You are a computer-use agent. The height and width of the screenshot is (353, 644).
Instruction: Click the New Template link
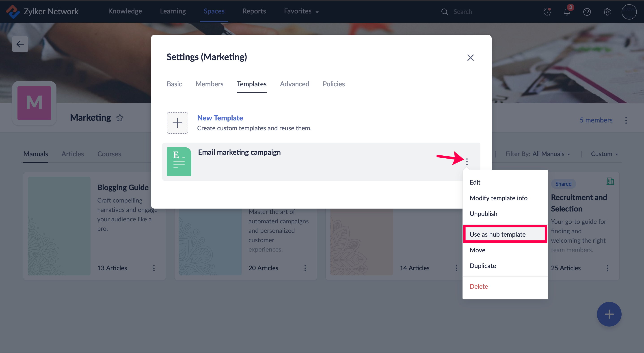point(220,118)
